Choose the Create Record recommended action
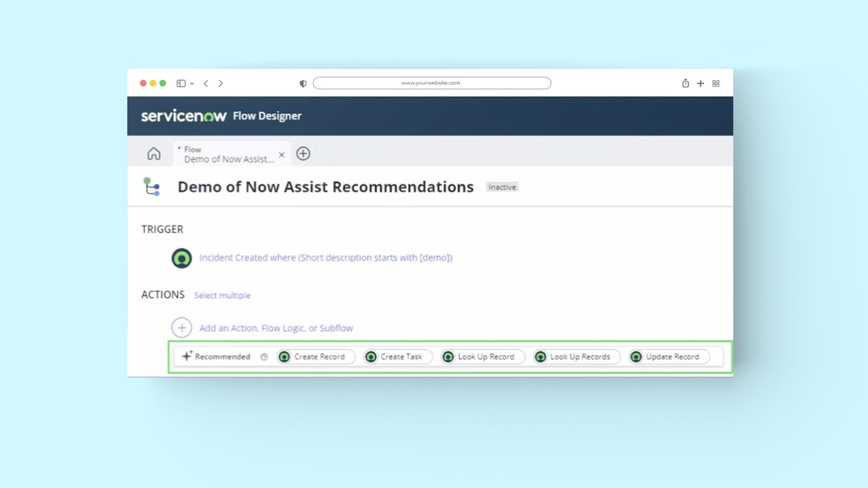The width and height of the screenshot is (868, 488). (x=316, y=357)
